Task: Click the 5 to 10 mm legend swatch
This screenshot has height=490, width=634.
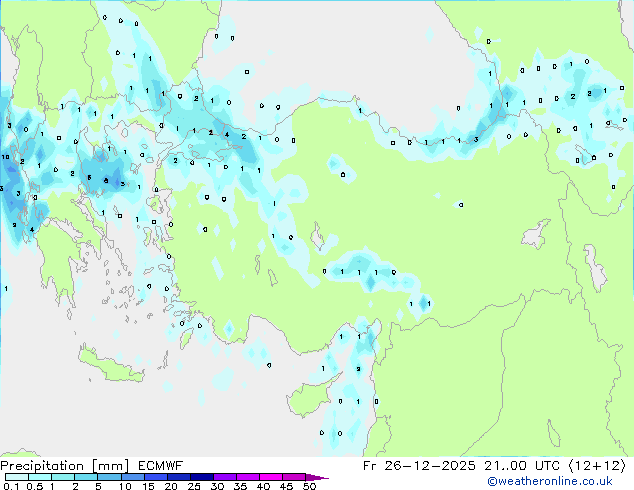Action: coord(109,477)
